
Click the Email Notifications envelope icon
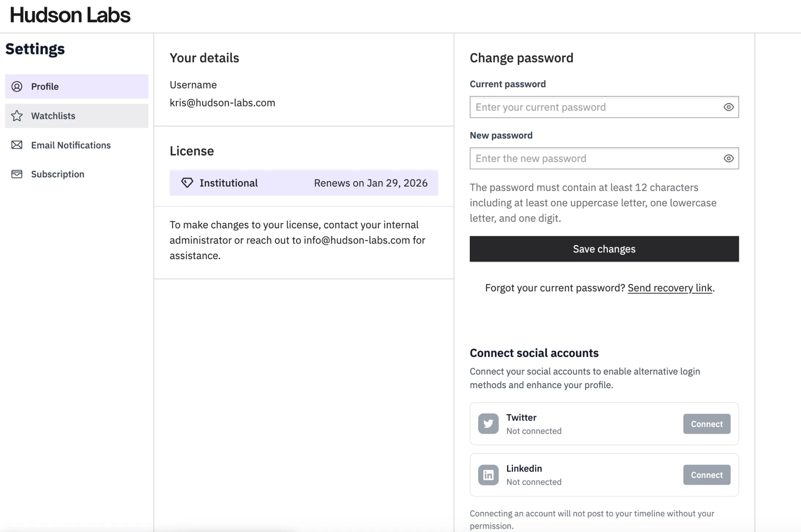pos(17,145)
